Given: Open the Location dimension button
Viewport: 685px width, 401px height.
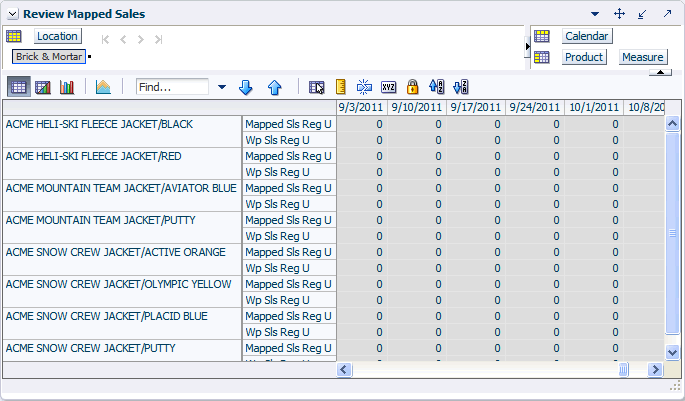Looking at the screenshot, I should 57,36.
